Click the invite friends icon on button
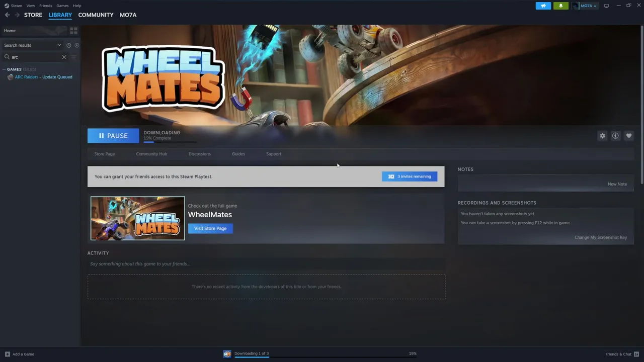 click(x=391, y=176)
